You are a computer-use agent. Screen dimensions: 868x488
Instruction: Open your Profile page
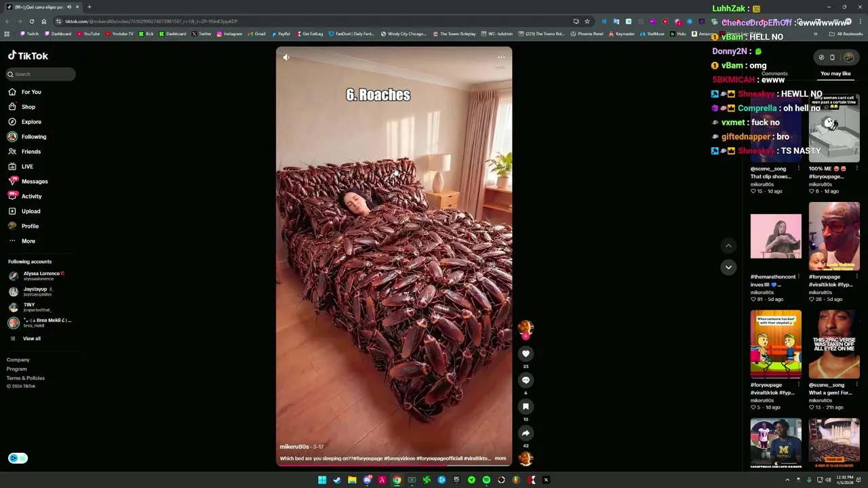coord(24,226)
